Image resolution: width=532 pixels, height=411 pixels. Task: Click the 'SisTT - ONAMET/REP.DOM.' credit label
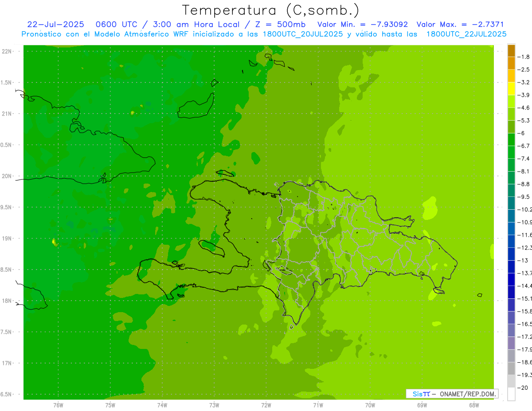click(x=452, y=394)
